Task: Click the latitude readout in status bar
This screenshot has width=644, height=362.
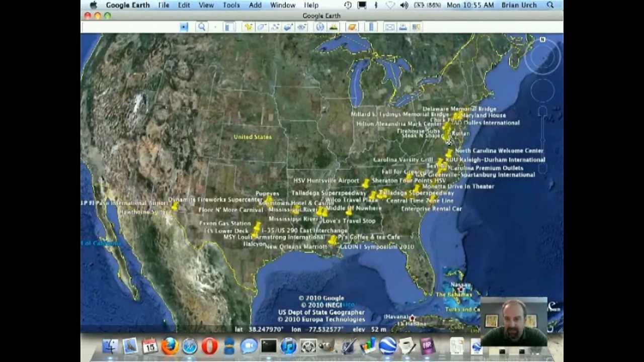Action: tap(259, 329)
